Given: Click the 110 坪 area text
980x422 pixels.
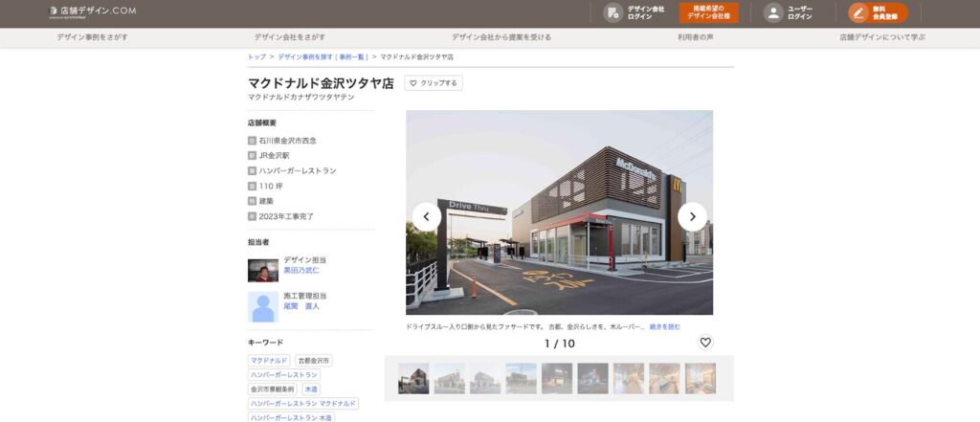Looking at the screenshot, I should click(x=271, y=187).
